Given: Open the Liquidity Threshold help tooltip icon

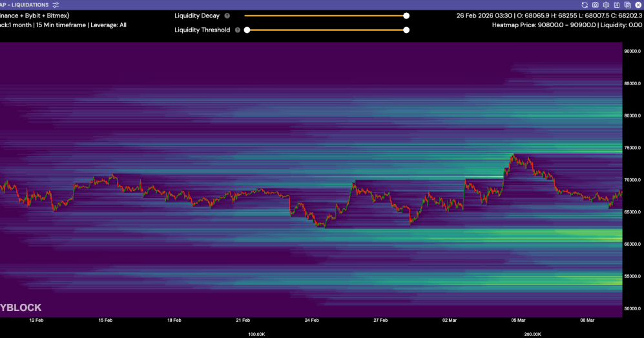Looking at the screenshot, I should (x=238, y=30).
